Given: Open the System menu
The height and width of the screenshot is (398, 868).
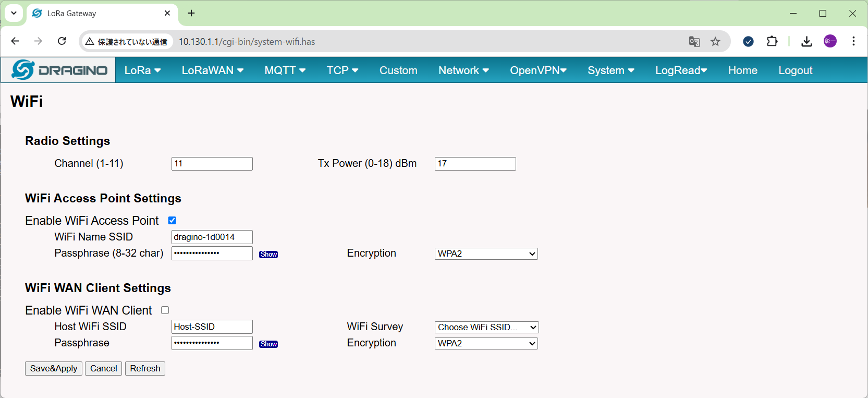Looking at the screenshot, I should pyautogui.click(x=610, y=70).
